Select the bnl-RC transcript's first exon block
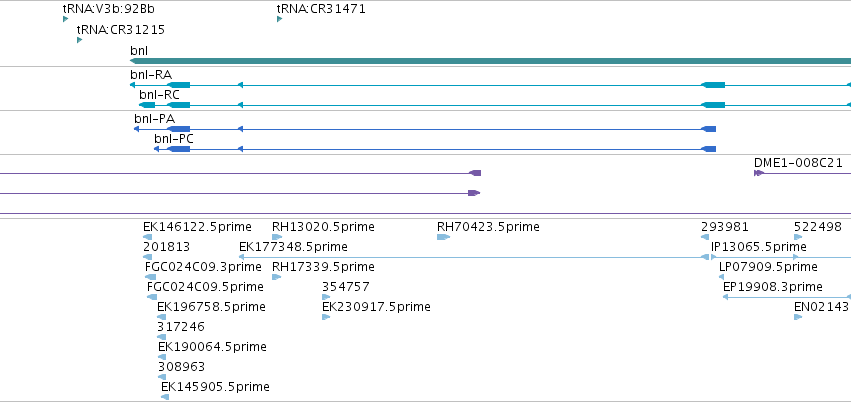This screenshot has height=402, width=851. tap(147, 105)
